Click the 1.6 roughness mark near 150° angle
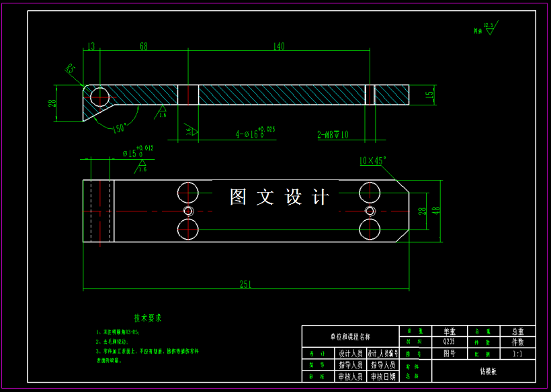The height and width of the screenshot is (392, 551). [162, 112]
